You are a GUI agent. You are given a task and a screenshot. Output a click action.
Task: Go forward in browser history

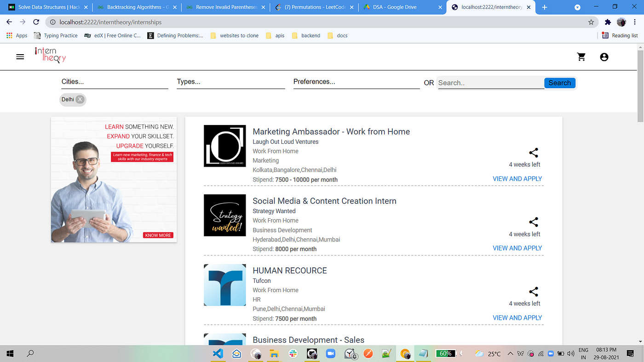(23, 22)
